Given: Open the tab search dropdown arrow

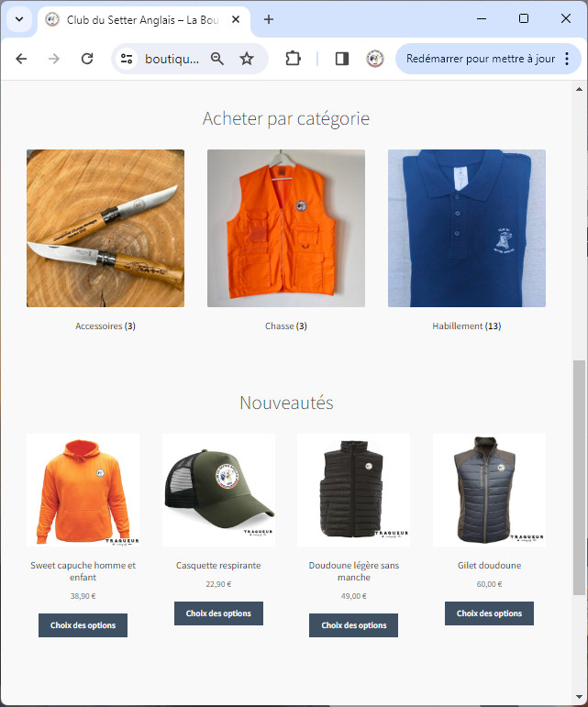Looking at the screenshot, I should (19, 19).
